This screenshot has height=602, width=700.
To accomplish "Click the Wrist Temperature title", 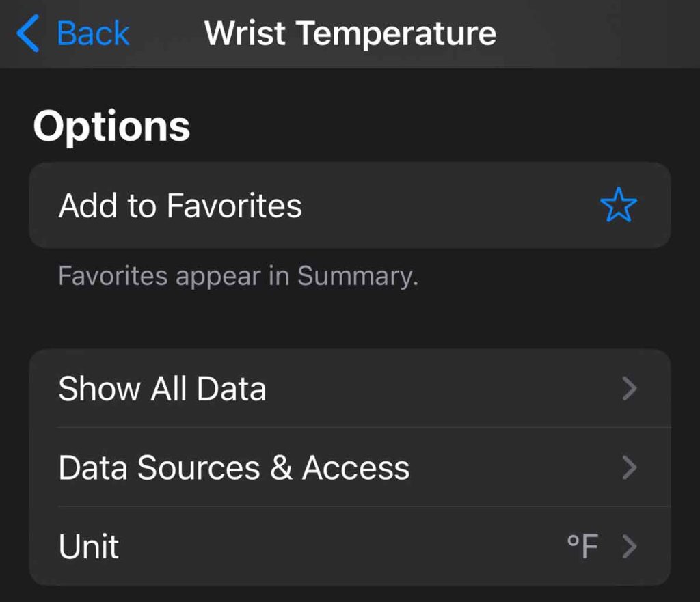I will coord(350,33).
